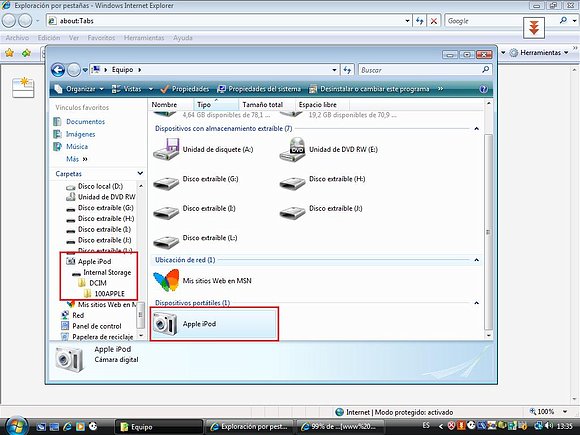This screenshot has height=435, width=580.
Task: Click the Propiedades toolbar button
Action: click(x=185, y=89)
